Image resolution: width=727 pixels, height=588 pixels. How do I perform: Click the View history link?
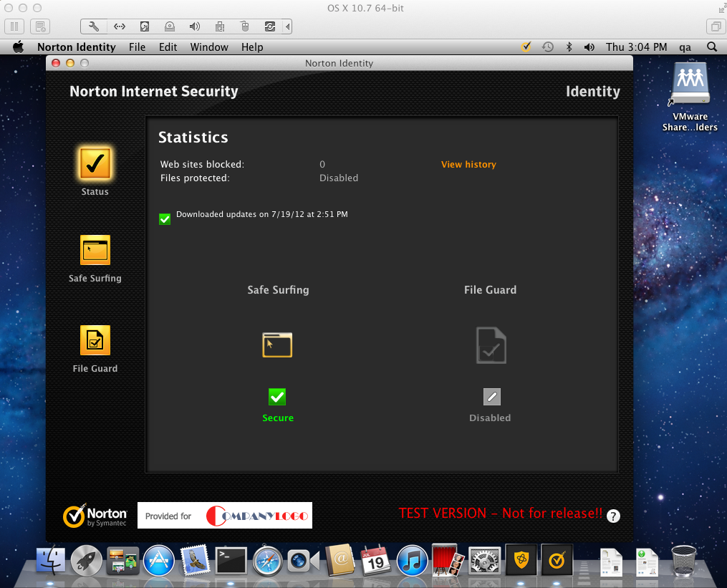pyautogui.click(x=468, y=165)
